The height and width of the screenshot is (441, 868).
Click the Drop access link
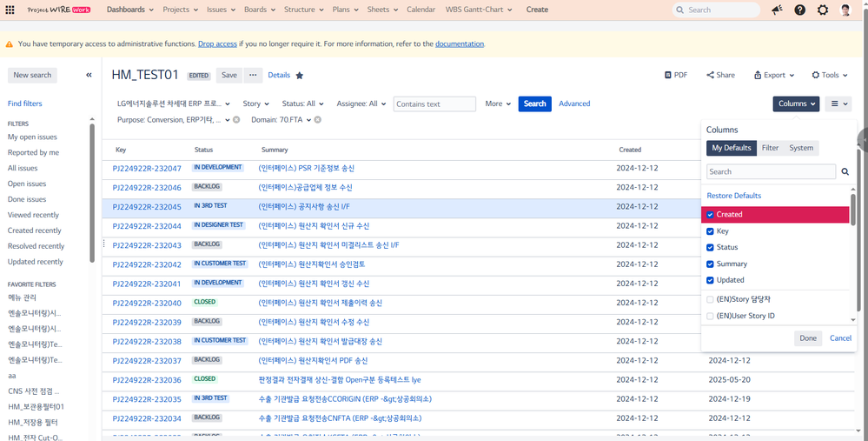217,43
